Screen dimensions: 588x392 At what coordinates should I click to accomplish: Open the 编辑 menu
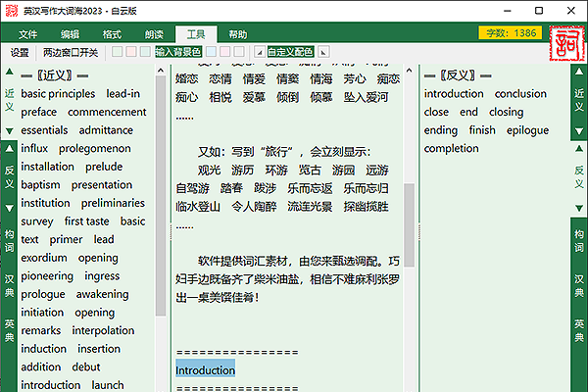[x=70, y=34]
